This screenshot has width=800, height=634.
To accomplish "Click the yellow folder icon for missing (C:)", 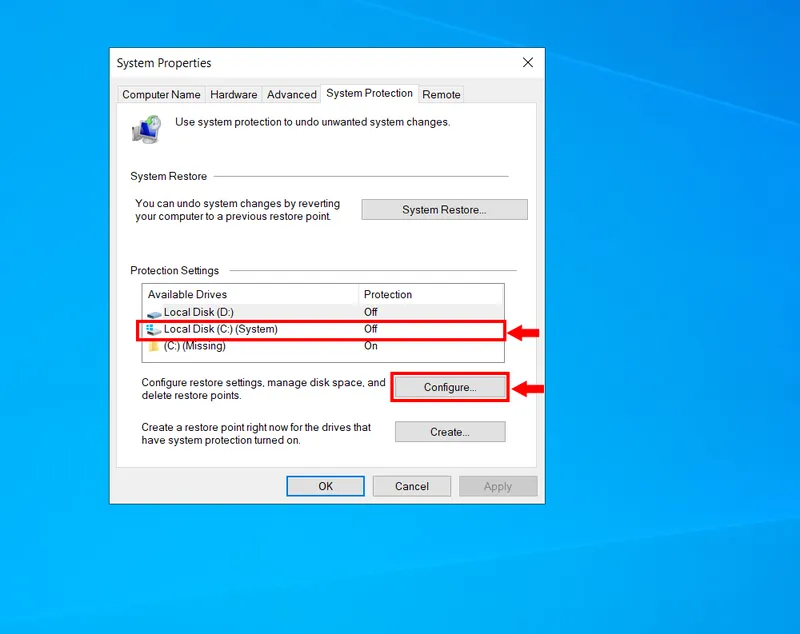I will 153,346.
